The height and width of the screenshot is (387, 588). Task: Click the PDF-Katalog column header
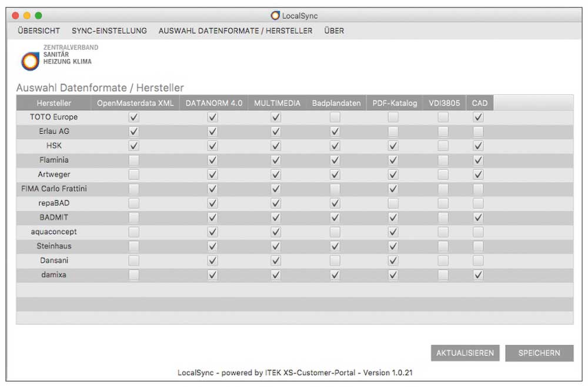tap(395, 103)
